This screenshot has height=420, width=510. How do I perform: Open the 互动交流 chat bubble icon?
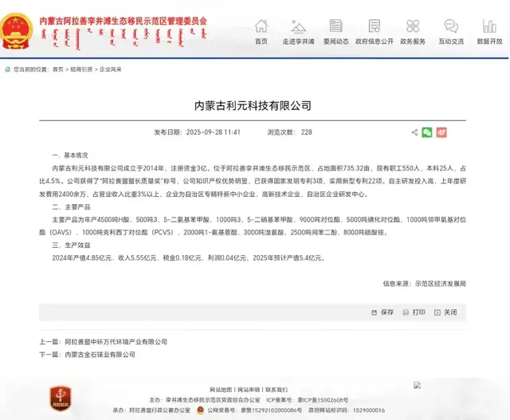[451, 26]
